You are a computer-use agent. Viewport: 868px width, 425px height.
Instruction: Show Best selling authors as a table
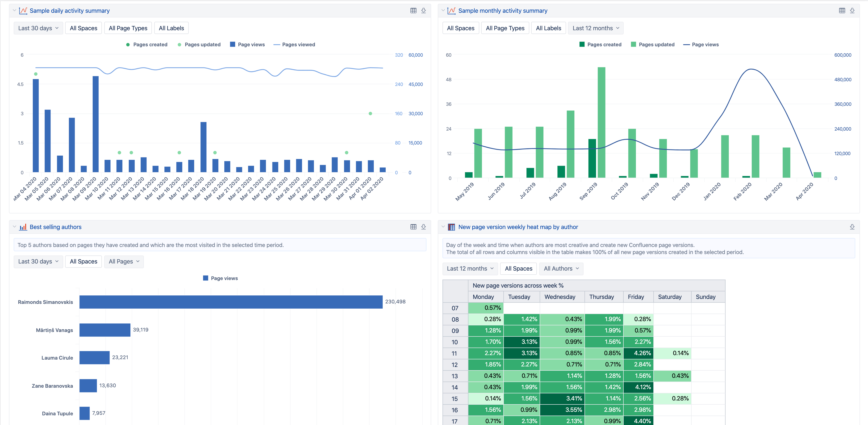tap(413, 227)
